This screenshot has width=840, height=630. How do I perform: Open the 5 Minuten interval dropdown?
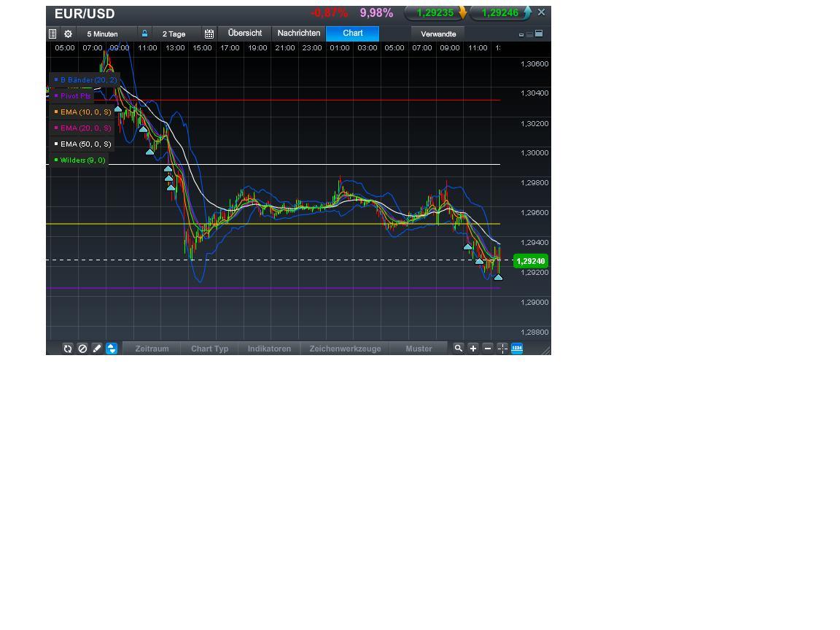tap(102, 34)
